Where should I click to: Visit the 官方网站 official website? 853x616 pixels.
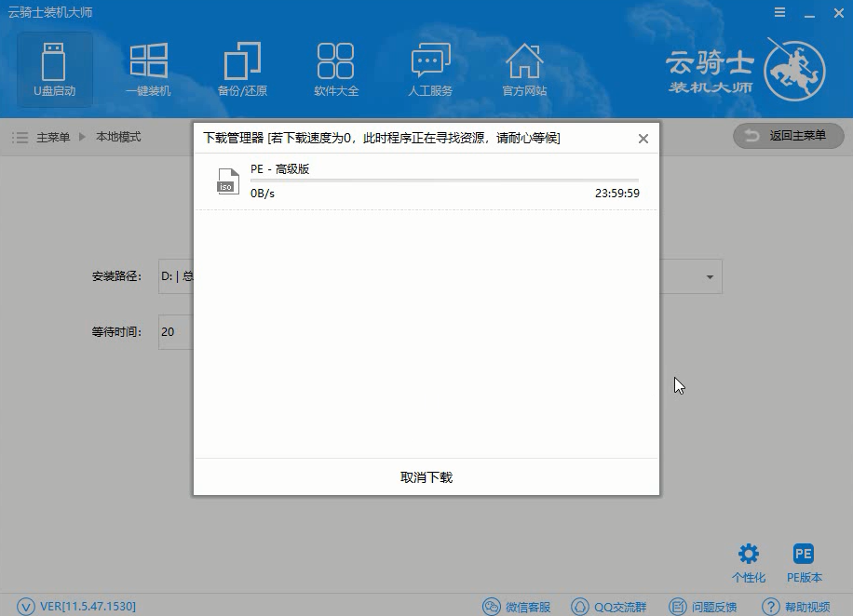coord(524,70)
